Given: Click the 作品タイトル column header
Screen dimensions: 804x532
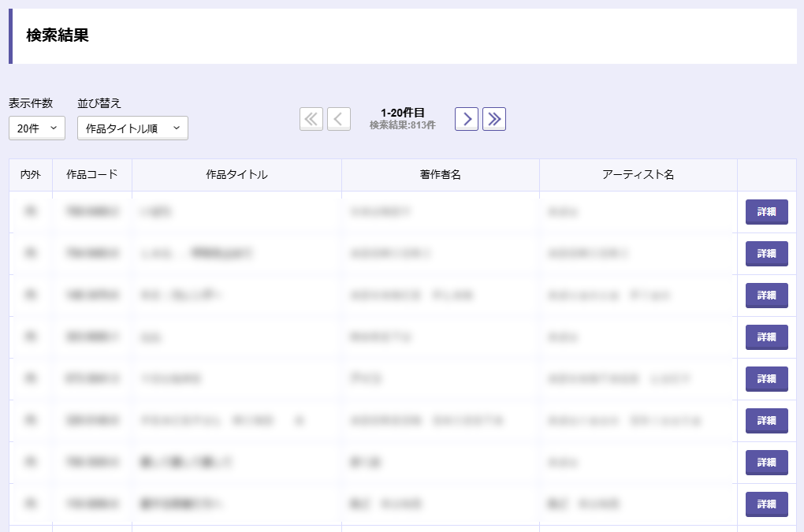Looking at the screenshot, I should click(x=237, y=175).
